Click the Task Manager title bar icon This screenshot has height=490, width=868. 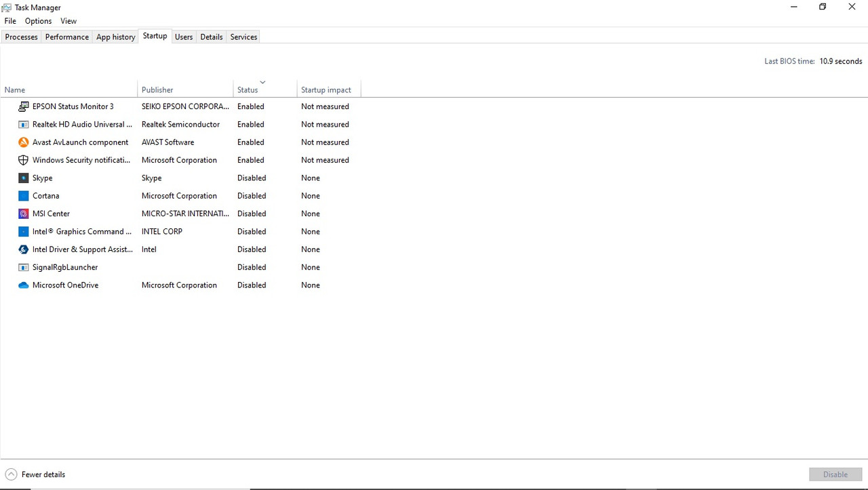7,7
